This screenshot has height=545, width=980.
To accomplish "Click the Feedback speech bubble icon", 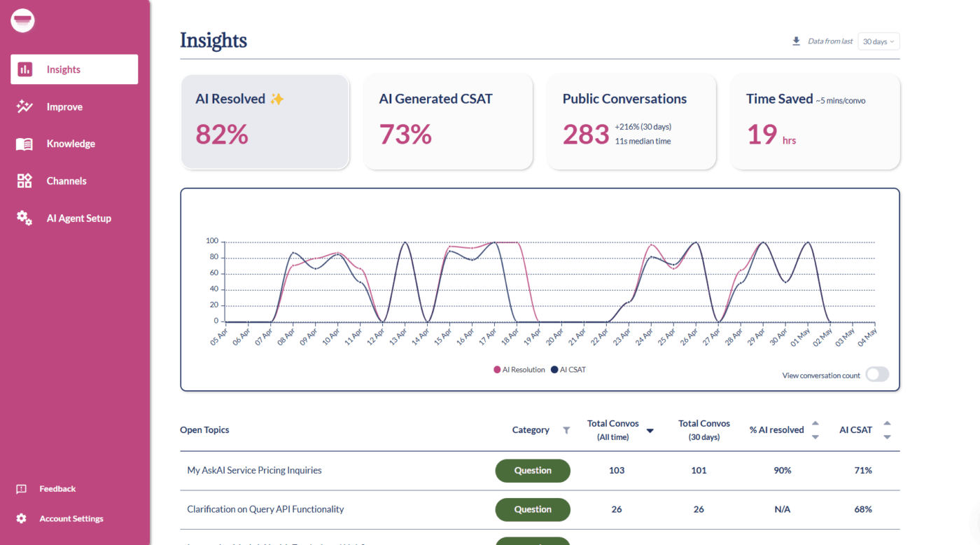I will coord(22,489).
